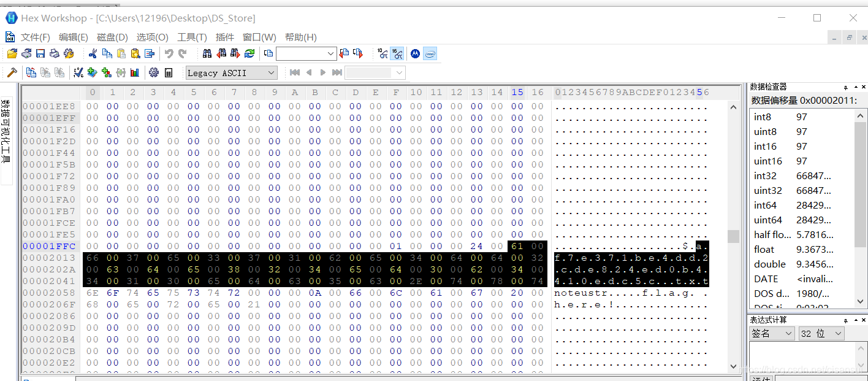Click the Copy icon
The image size is (868, 381).
[107, 53]
